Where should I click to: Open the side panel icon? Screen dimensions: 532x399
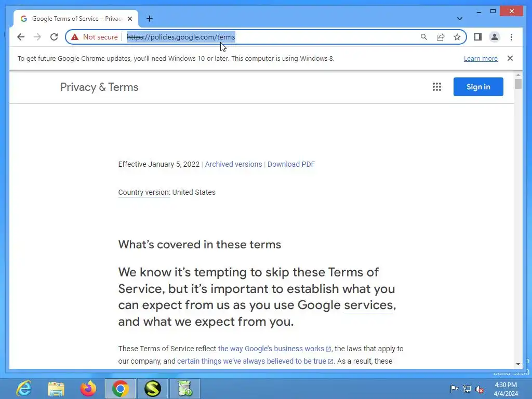tap(478, 37)
